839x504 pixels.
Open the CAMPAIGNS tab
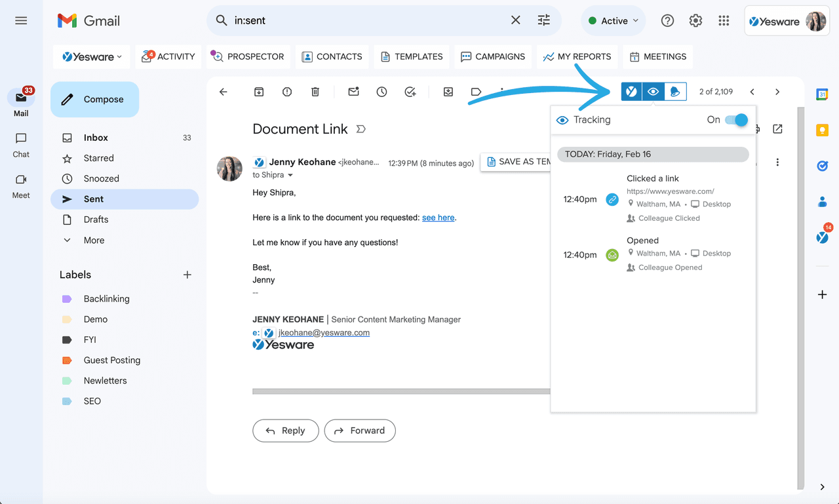tap(493, 57)
